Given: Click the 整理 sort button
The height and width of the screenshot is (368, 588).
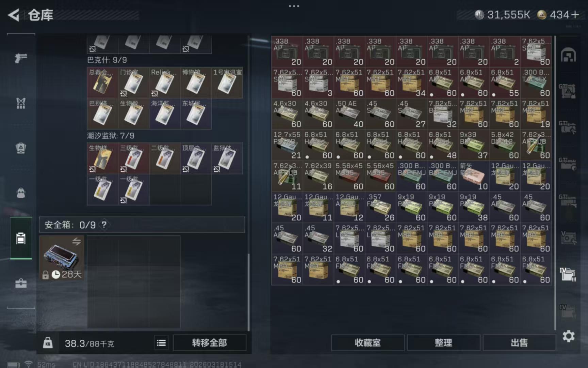Looking at the screenshot, I should (443, 343).
